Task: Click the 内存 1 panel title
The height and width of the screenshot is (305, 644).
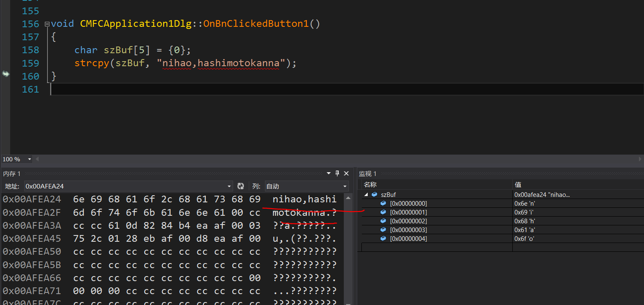Action: point(12,173)
